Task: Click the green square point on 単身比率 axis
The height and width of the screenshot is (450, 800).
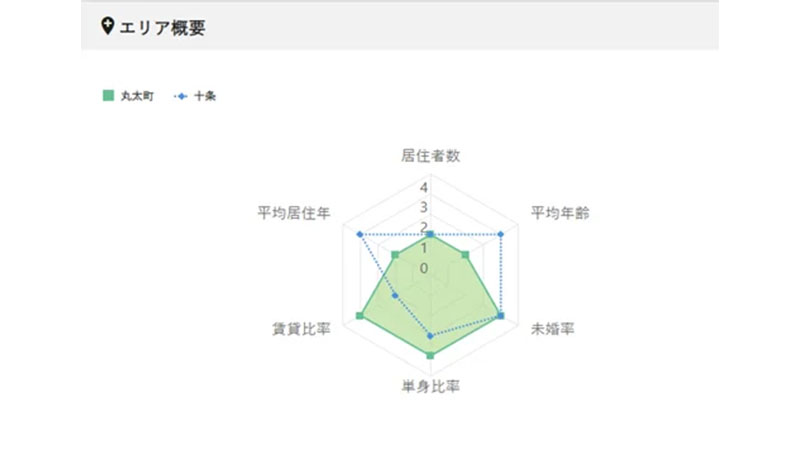Action: pyautogui.click(x=431, y=355)
